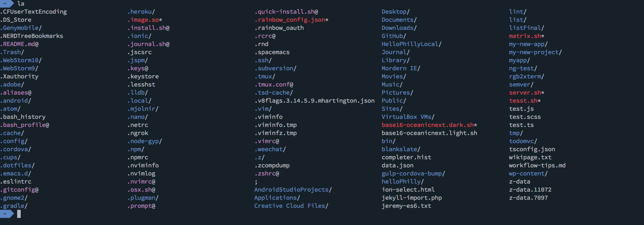Viewport: 644px width, 225px height.
Task: Click the bottom tilde prompt arrow segment
Action: [6, 214]
